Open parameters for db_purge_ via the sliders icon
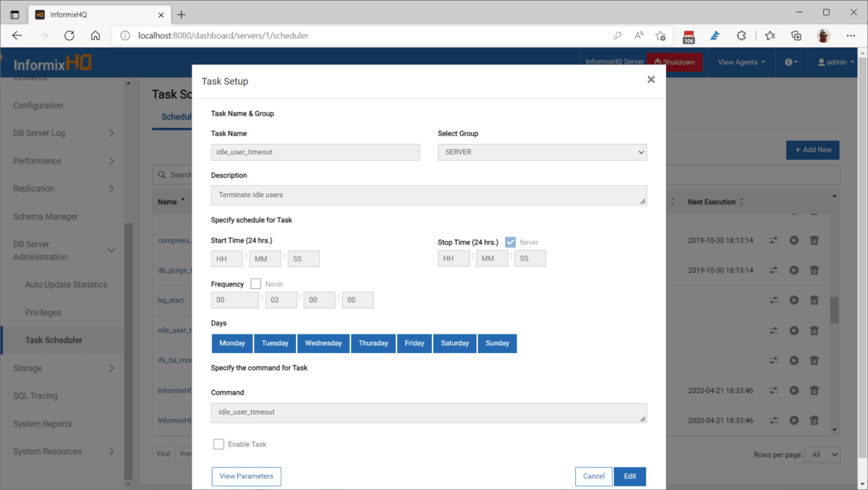Screen dimensions: 868x490 [x=773, y=270]
